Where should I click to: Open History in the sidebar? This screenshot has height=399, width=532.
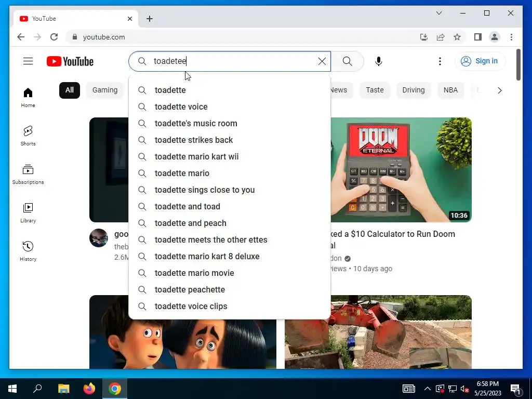28,251
